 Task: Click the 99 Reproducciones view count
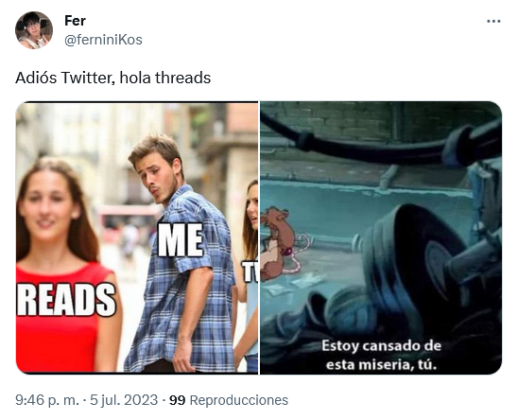coord(229,400)
